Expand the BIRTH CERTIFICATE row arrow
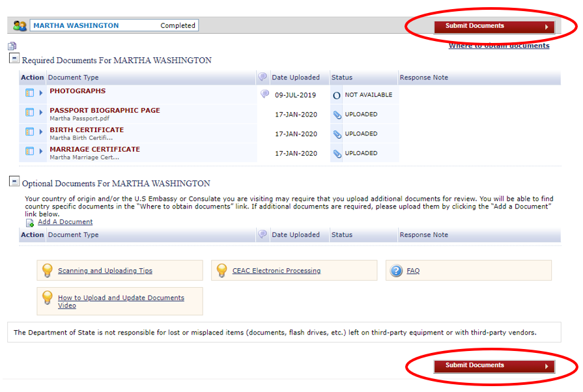This screenshot has height=392, width=583. click(x=41, y=133)
